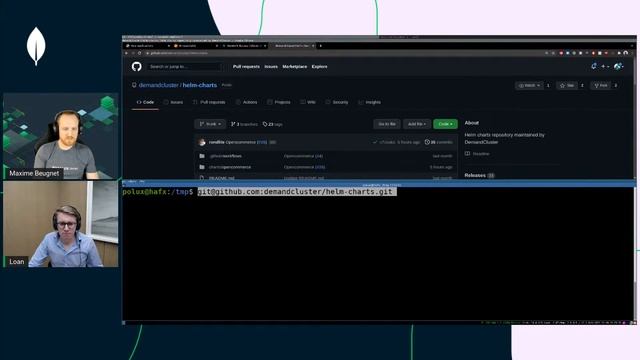This screenshot has width=640, height=360.
Task: Open the branch selector dropdown
Action: [210, 124]
